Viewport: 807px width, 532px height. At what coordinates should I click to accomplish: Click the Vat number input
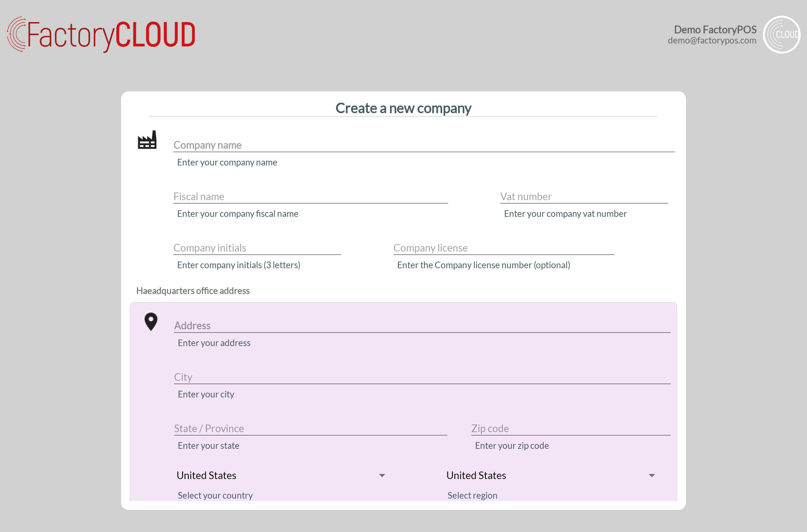[584, 197]
